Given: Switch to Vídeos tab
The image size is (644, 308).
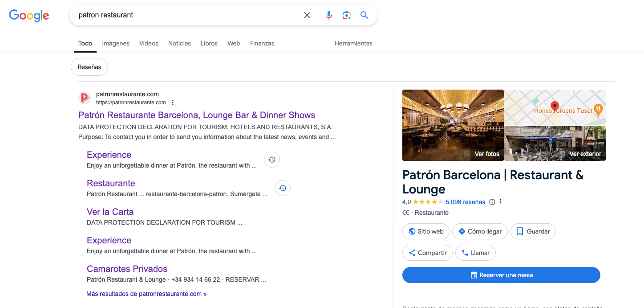Looking at the screenshot, I should pos(149,43).
